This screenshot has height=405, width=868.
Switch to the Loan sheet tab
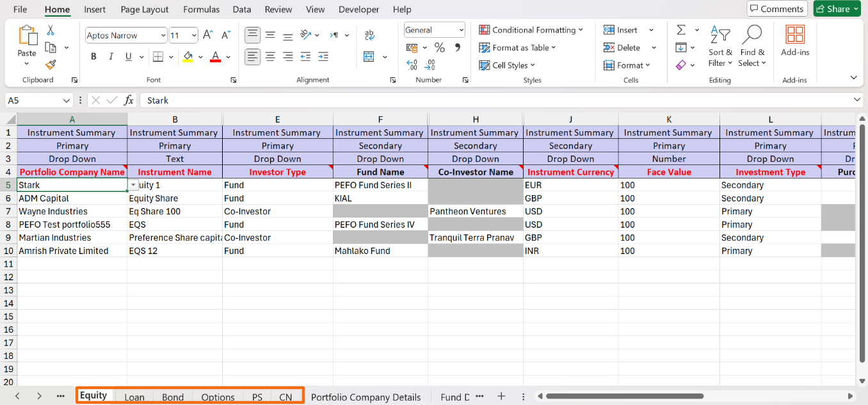(134, 397)
